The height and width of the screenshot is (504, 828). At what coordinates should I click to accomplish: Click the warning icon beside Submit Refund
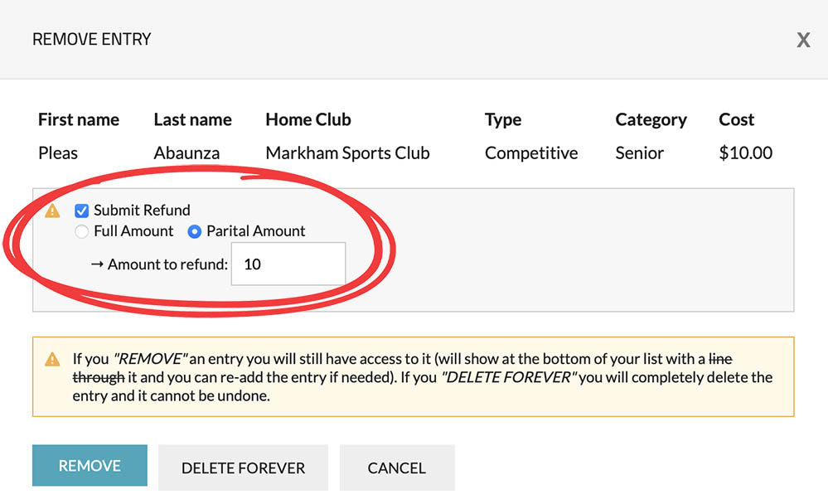point(52,211)
